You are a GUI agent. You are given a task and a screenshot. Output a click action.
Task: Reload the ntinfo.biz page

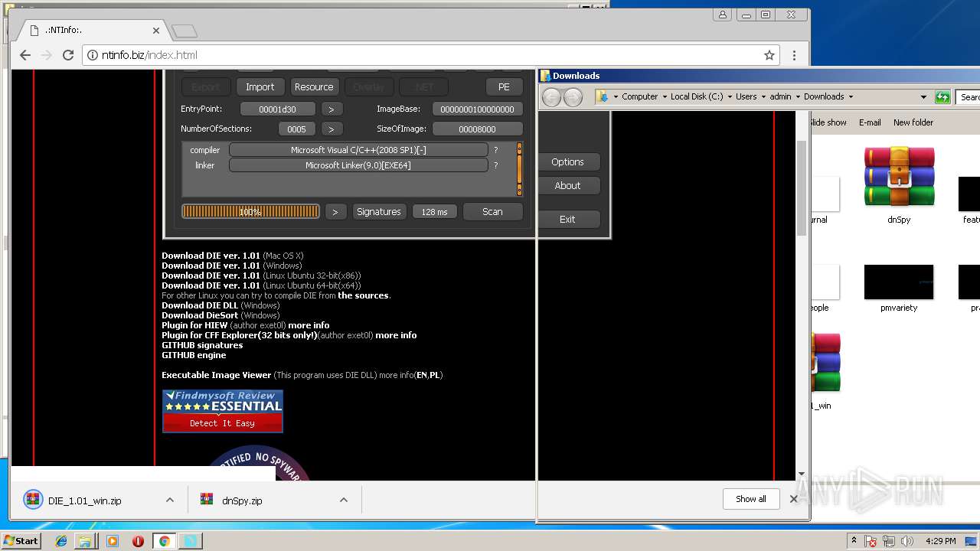point(68,55)
